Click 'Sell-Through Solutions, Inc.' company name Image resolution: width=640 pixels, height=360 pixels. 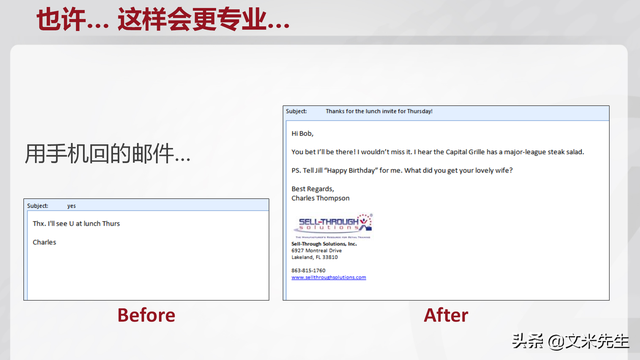(324, 244)
